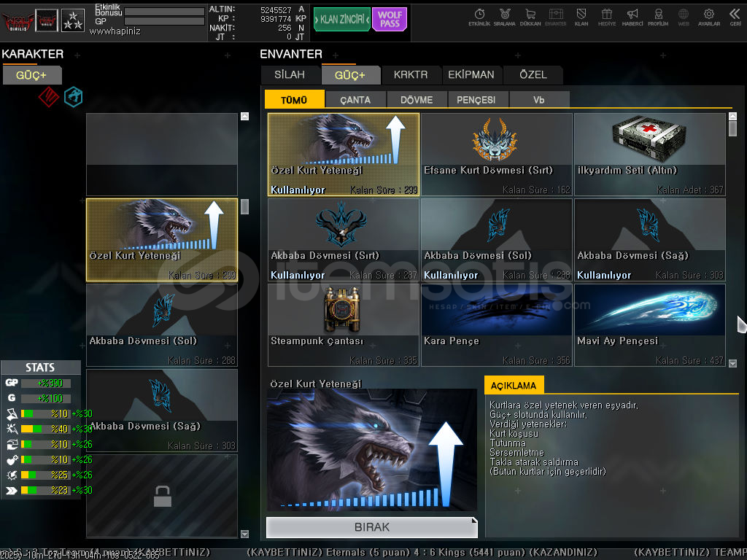Click the GÜÇ+ button under Karakter
Screen dimensions: 747x560
pyautogui.click(x=32, y=75)
